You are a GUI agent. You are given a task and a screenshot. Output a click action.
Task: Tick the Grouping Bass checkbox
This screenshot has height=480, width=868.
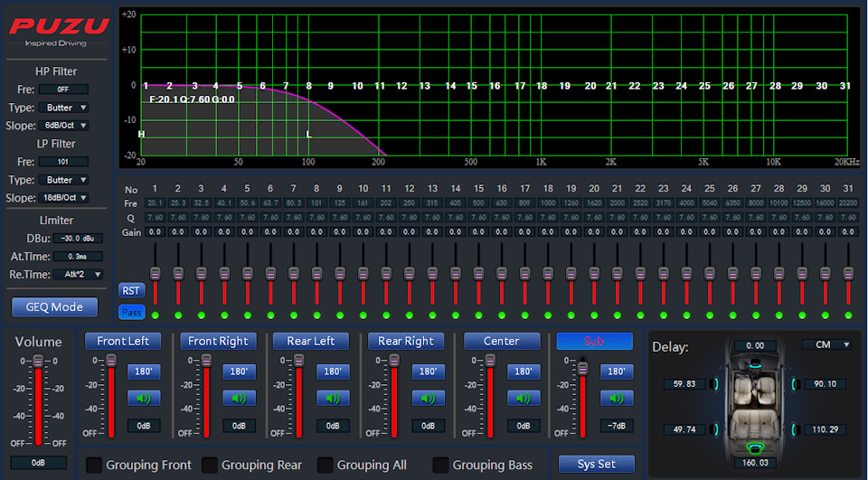441,465
